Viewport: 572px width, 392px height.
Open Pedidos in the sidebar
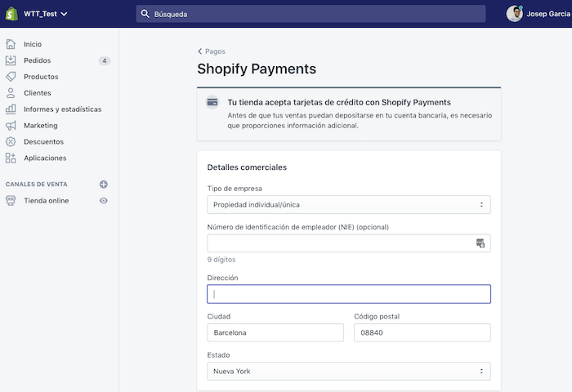tap(38, 60)
